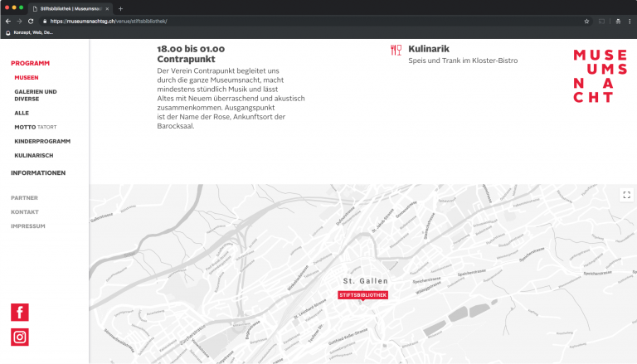Toggle fullscreen map view

[x=626, y=195]
